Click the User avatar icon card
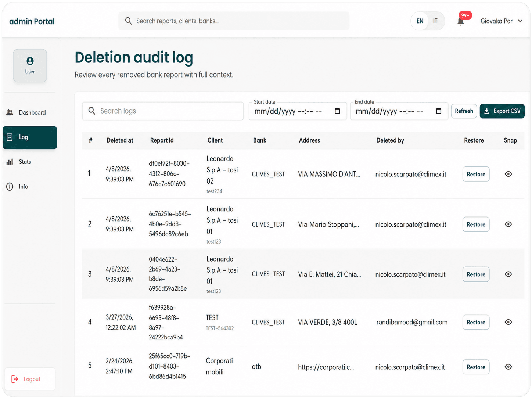Image resolution: width=532 pixels, height=399 pixels. [x=30, y=65]
